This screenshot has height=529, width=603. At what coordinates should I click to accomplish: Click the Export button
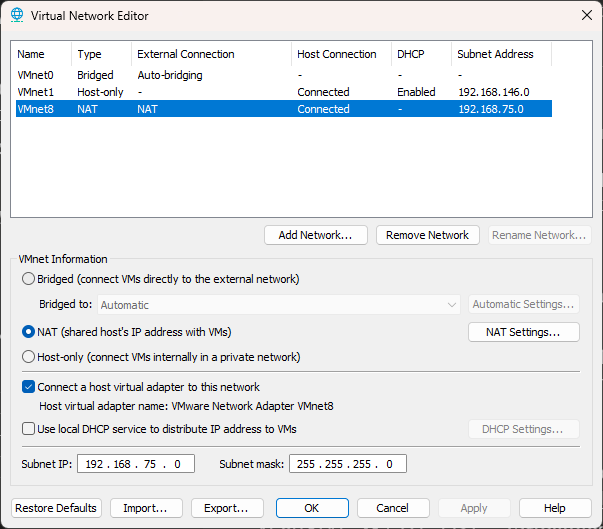(227, 508)
